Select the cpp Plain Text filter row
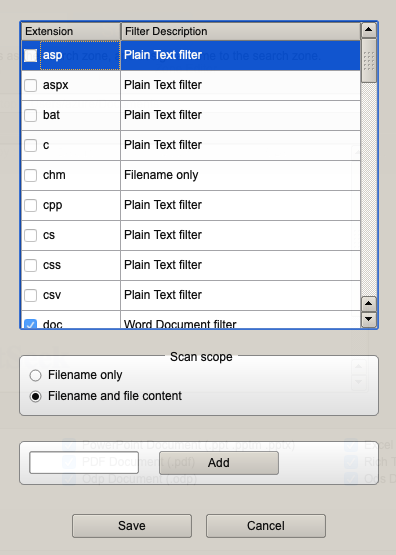The height and width of the screenshot is (555, 396). [191, 205]
